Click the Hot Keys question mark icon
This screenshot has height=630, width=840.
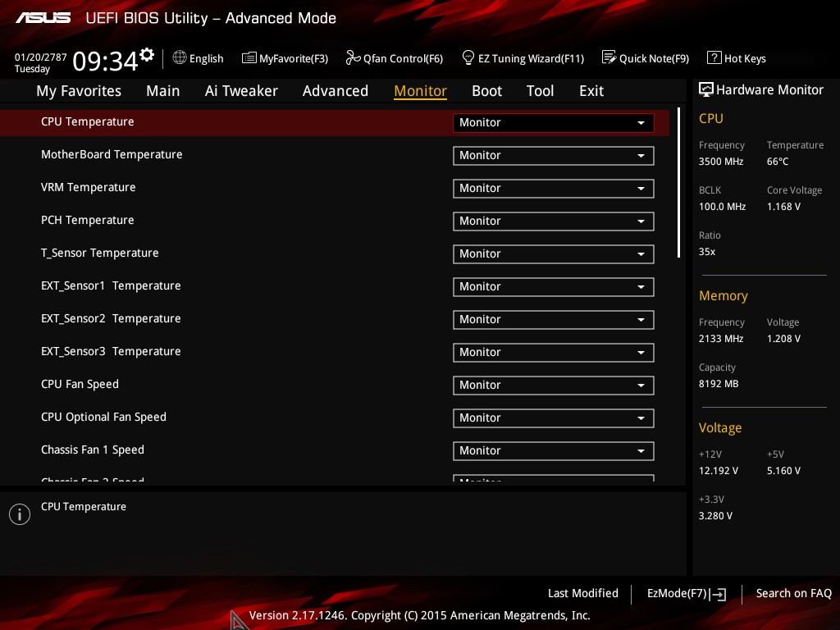coord(714,58)
